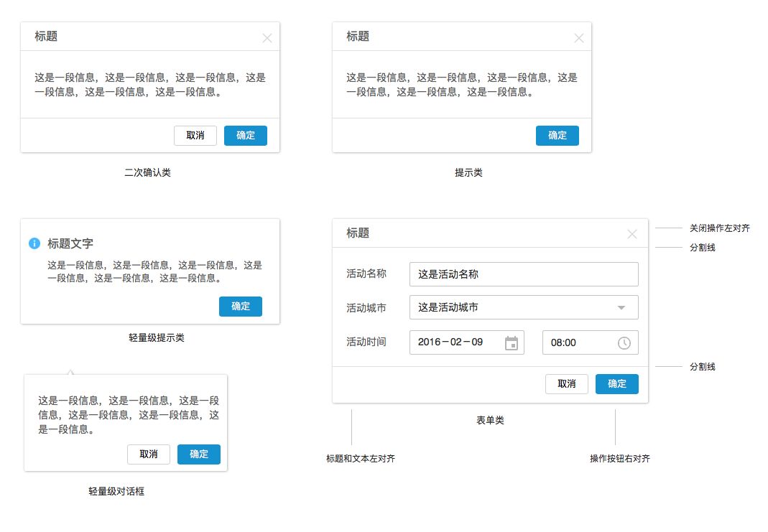Confirm the 轻量级提示类 notice with 确定
768x532 pixels.
pyautogui.click(x=240, y=307)
